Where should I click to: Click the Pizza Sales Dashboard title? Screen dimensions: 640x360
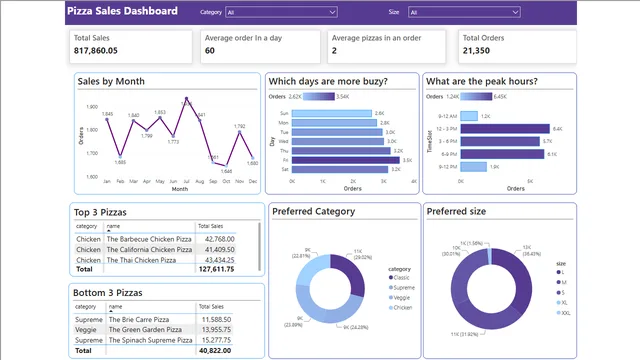[122, 11]
